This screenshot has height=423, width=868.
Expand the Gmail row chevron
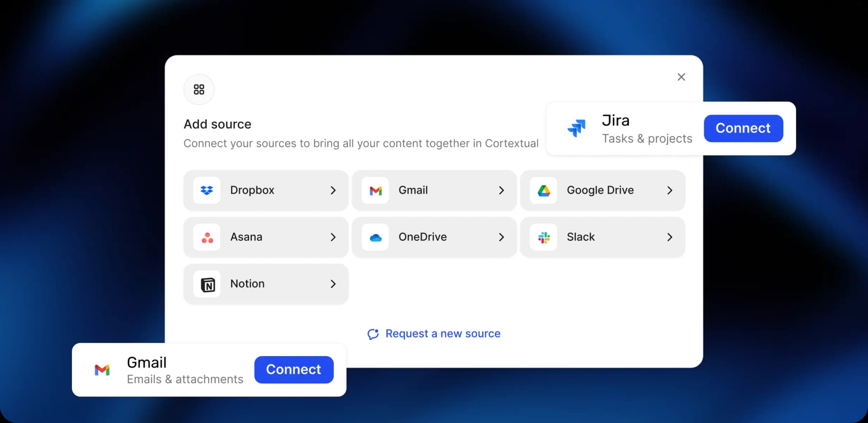(x=501, y=190)
